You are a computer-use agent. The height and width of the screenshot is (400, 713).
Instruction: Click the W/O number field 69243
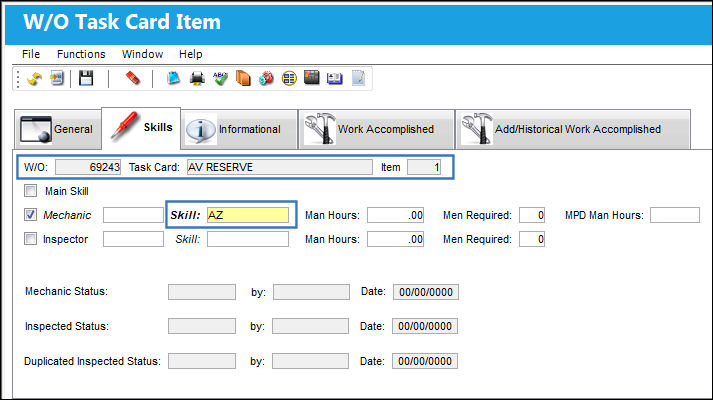pyautogui.click(x=88, y=167)
